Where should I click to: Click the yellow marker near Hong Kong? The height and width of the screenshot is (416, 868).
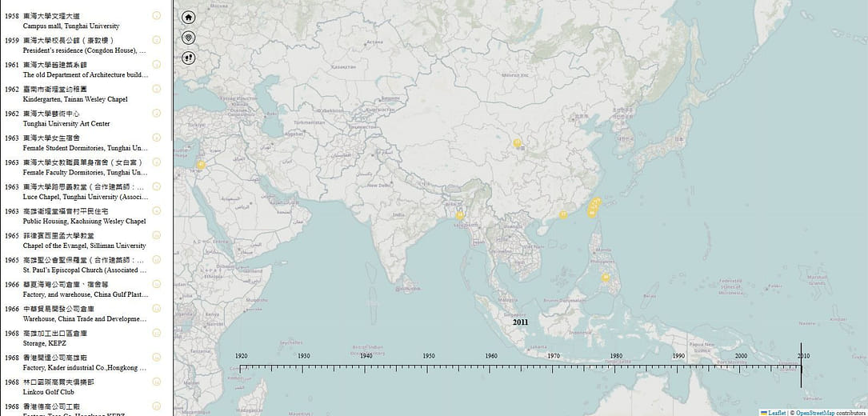point(563,214)
